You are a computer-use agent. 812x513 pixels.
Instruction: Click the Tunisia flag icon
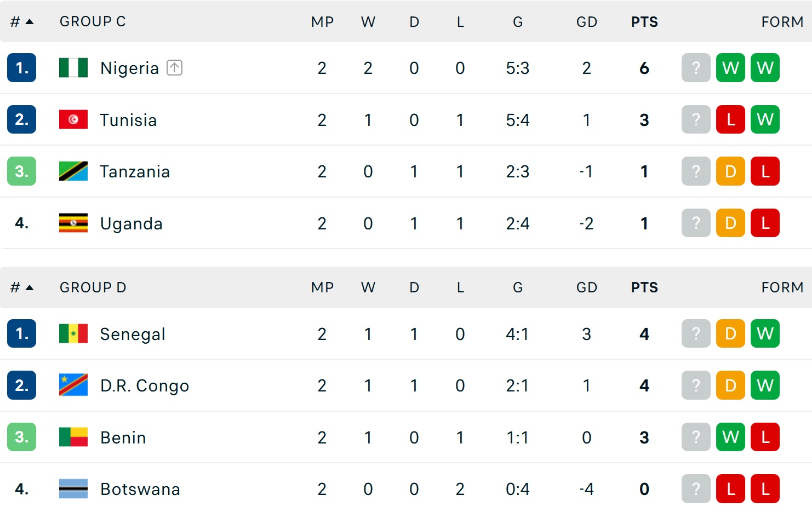[x=73, y=119]
